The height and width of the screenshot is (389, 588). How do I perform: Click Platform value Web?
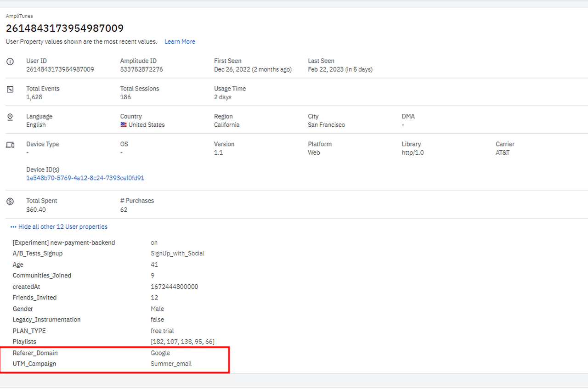[x=314, y=152]
